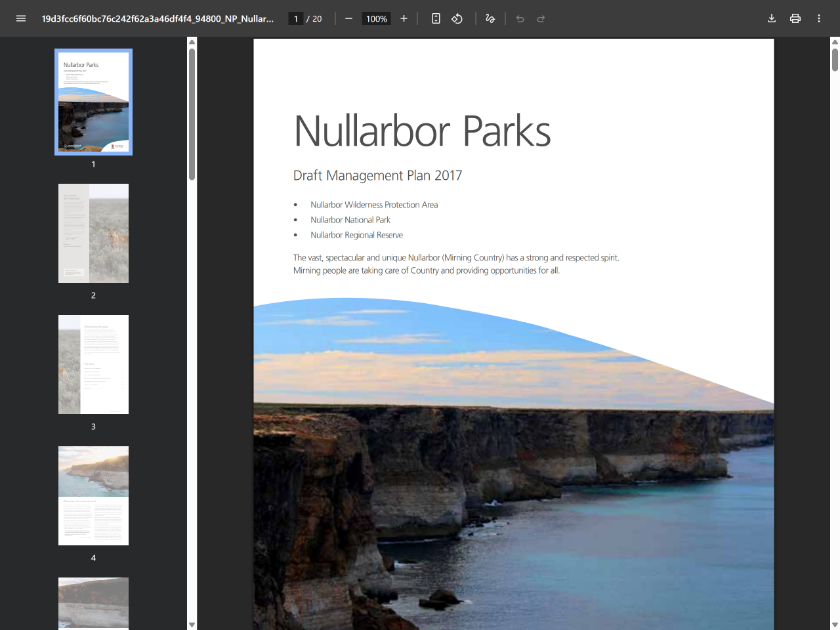Click the zoom in plus icon

[404, 18]
